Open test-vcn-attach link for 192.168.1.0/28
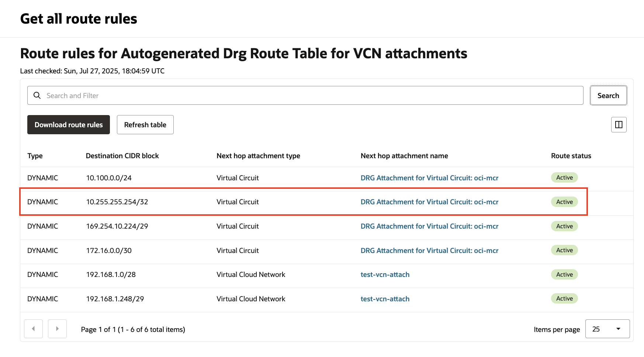644x357 pixels. pos(385,274)
